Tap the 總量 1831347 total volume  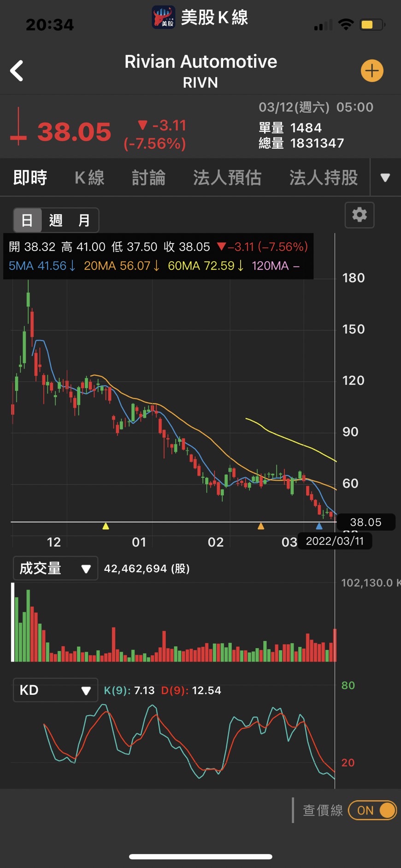(301, 143)
